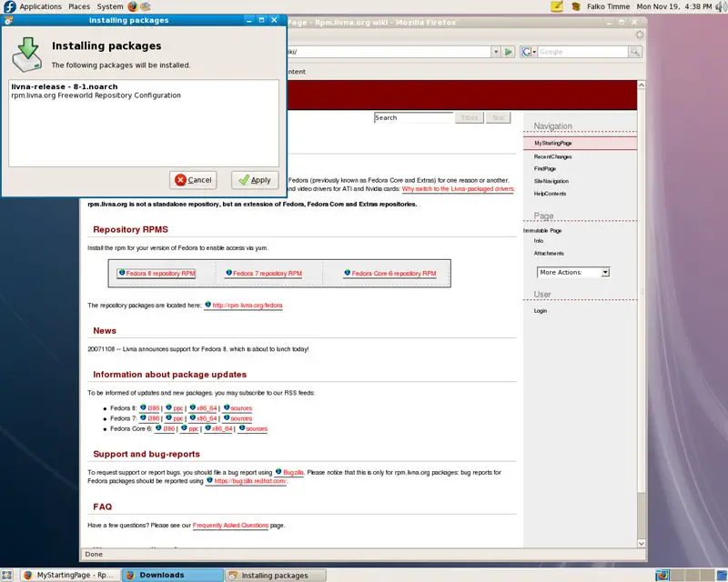
Task: Cancel the package installation
Action: click(x=193, y=180)
